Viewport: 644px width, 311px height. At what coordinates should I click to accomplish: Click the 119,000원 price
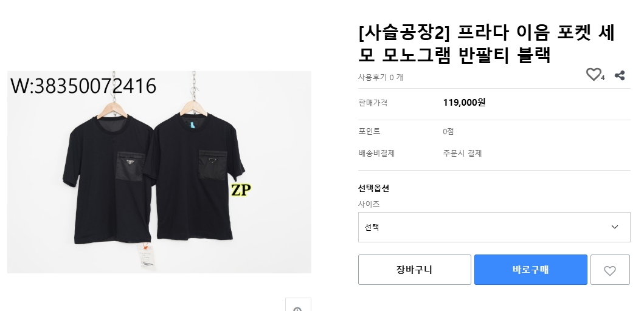(x=464, y=103)
